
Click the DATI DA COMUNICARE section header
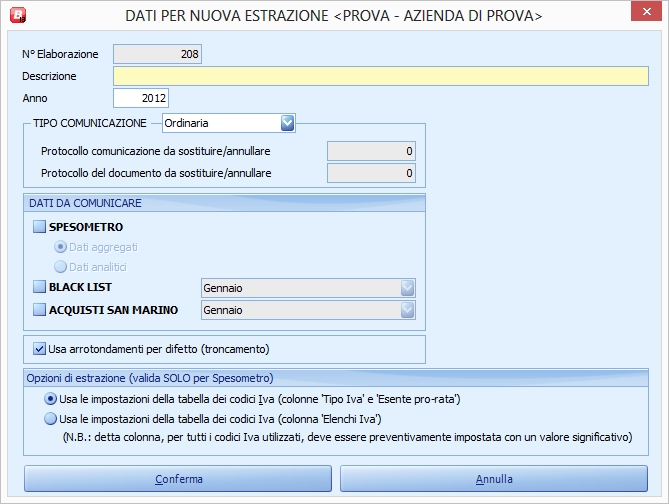tap(224, 203)
